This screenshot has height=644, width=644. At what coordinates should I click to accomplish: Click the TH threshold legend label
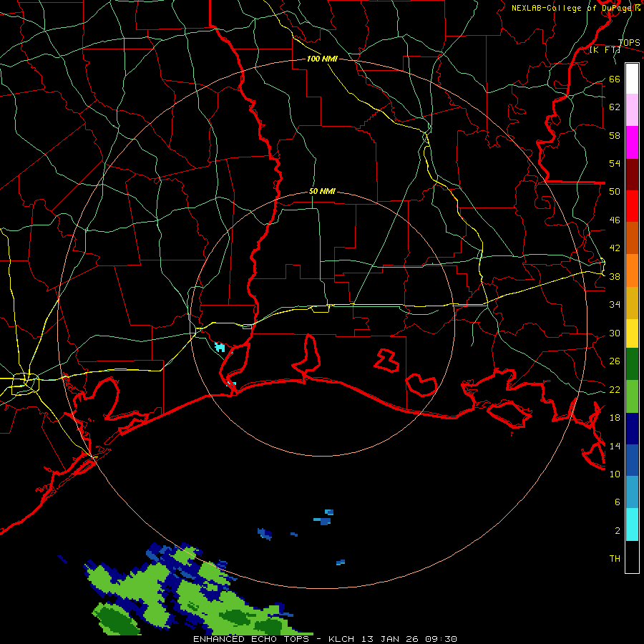pyautogui.click(x=615, y=559)
